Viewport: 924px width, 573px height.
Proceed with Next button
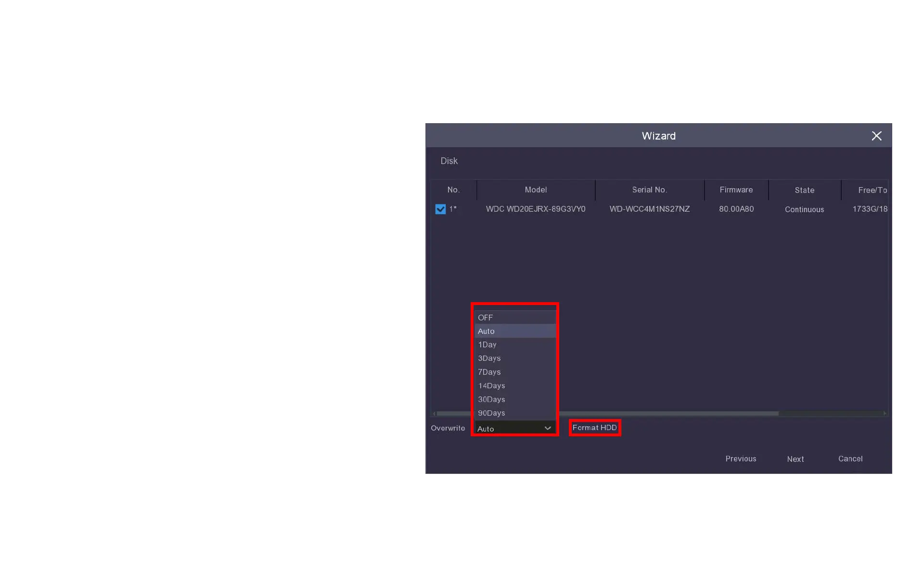(795, 459)
